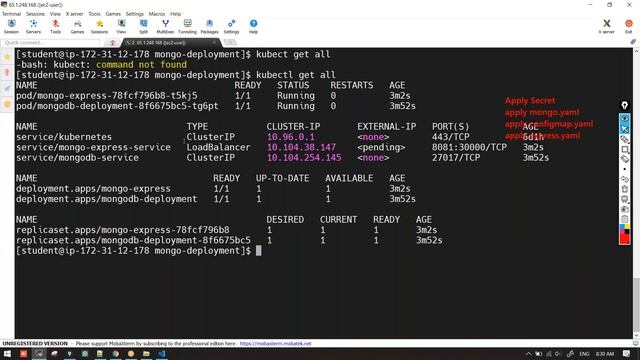Screen dimensions: 640x360
Task: Open the Games menu in menu bar
Action: 113,14
